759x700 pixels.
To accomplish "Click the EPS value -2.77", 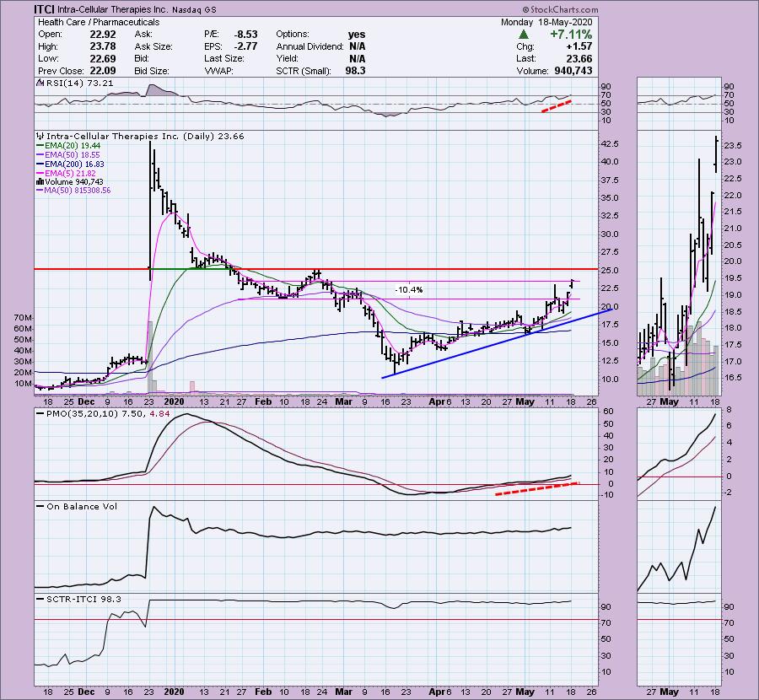I will 246,46.
